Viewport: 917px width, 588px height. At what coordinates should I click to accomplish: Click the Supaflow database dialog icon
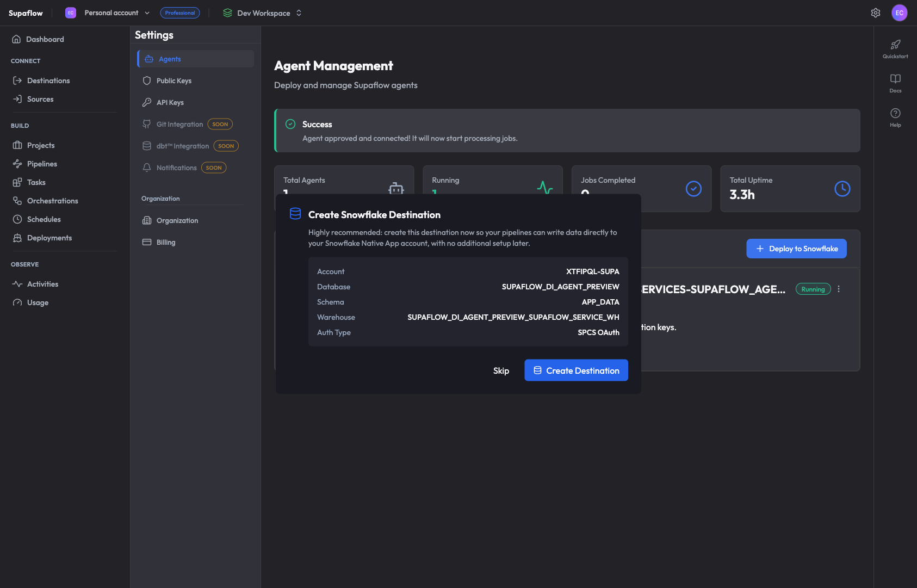(x=295, y=214)
